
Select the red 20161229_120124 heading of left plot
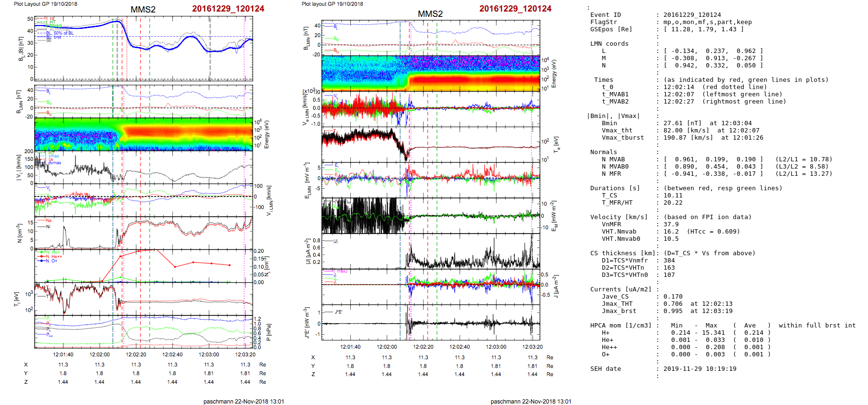tap(228, 9)
